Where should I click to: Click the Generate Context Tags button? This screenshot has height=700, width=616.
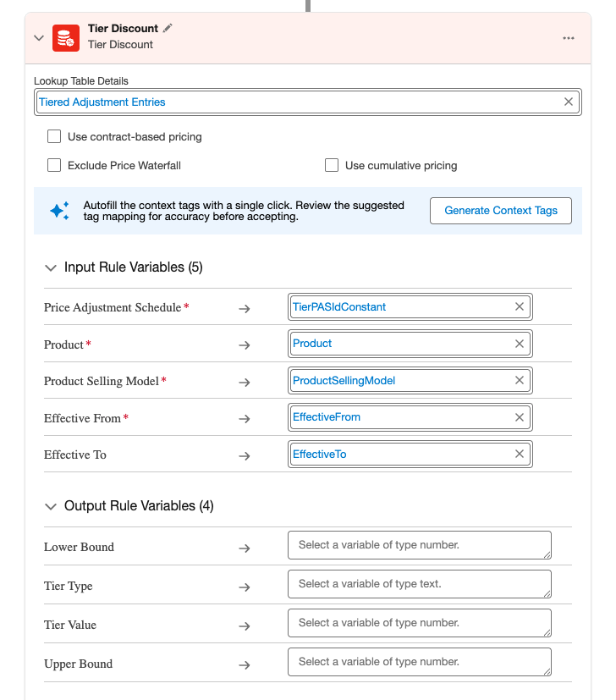click(x=501, y=211)
